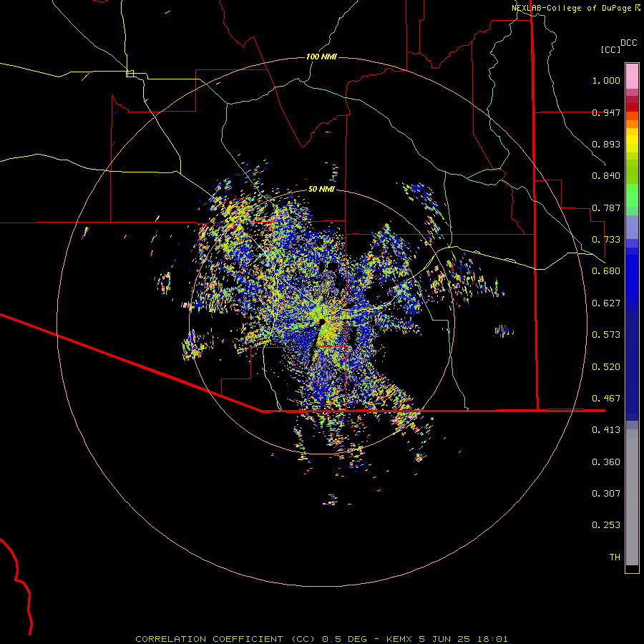Click the 1.000 value on the color scale

606,80
